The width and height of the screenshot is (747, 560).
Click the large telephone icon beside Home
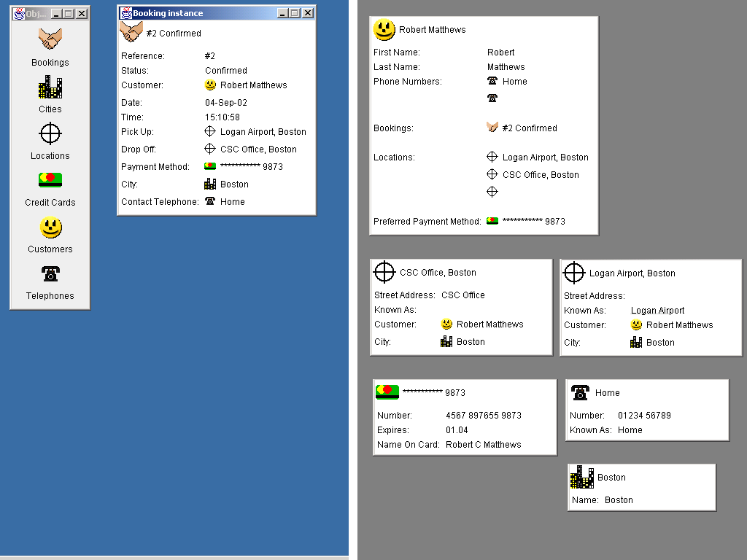pyautogui.click(x=580, y=392)
